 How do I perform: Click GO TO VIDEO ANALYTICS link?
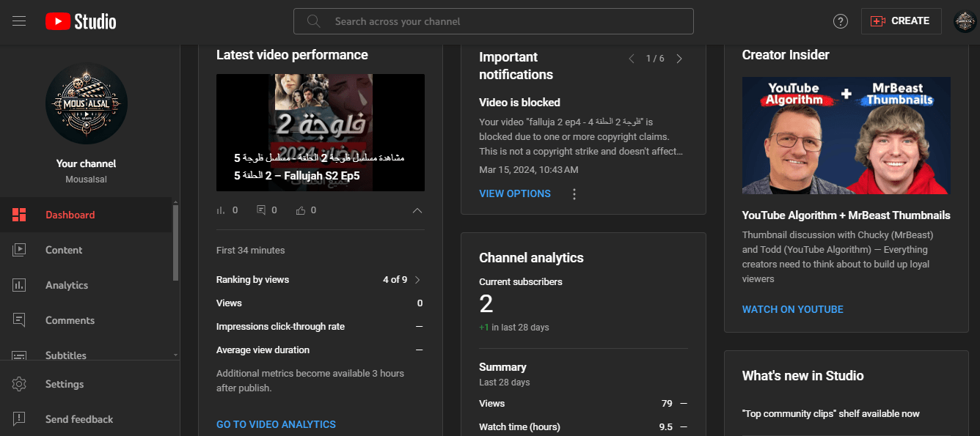(276, 424)
